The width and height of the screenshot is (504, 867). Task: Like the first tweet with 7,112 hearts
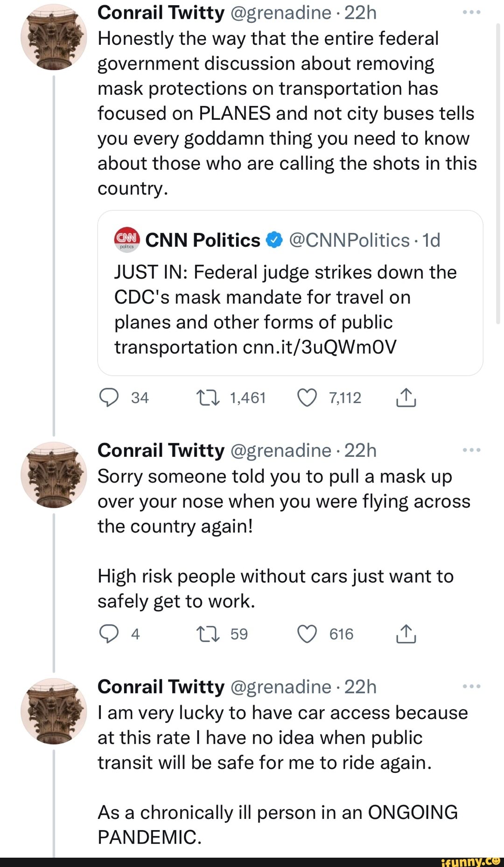click(x=308, y=398)
